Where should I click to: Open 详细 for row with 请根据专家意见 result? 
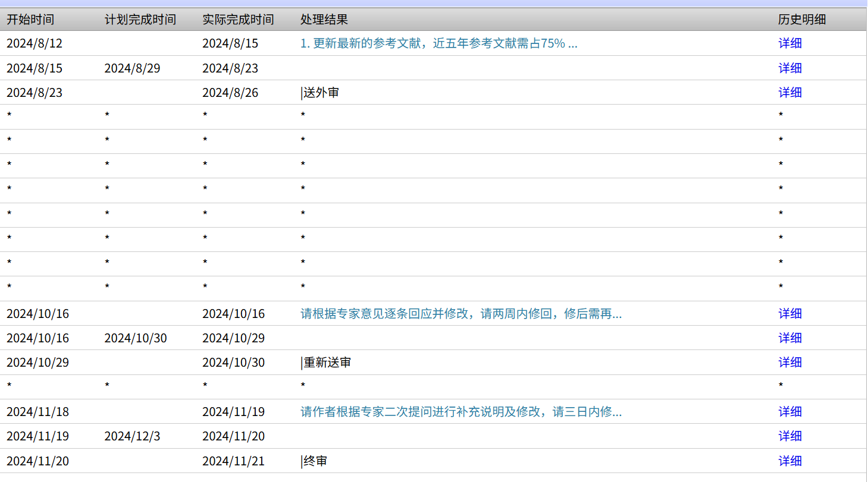click(789, 314)
